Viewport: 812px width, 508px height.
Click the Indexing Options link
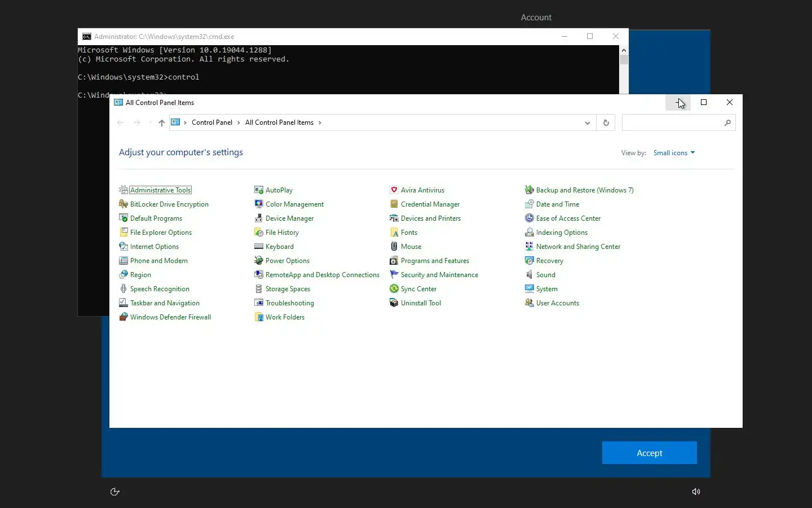[562, 233]
